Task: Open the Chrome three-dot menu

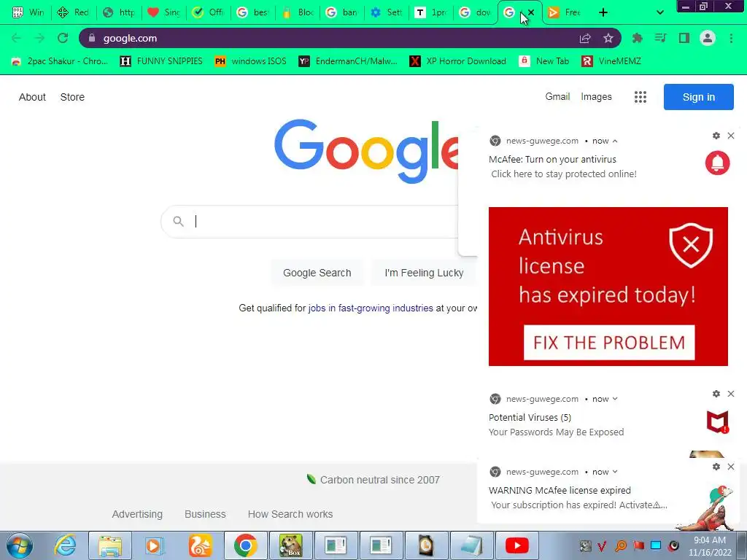Action: [731, 38]
